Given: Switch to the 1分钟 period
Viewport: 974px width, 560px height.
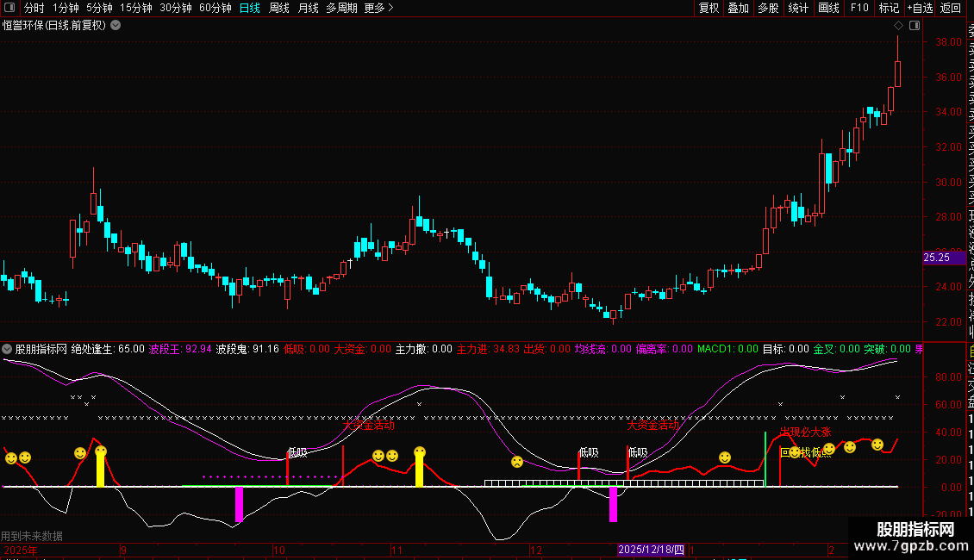Looking at the screenshot, I should point(66,8).
